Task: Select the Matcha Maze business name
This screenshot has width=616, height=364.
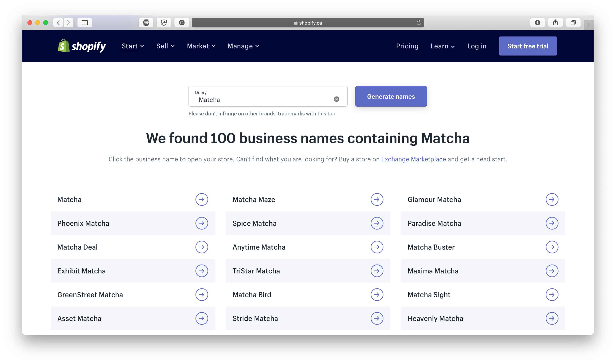Action: tap(254, 199)
